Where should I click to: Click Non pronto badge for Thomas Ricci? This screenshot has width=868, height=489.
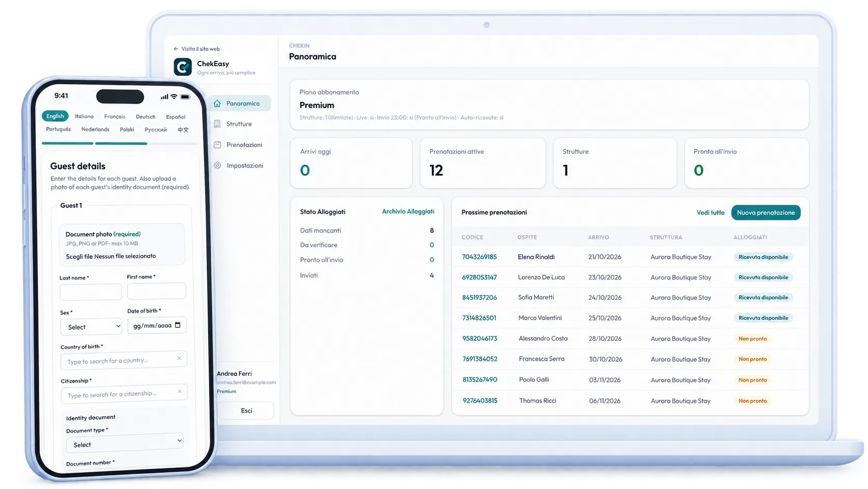pos(753,401)
